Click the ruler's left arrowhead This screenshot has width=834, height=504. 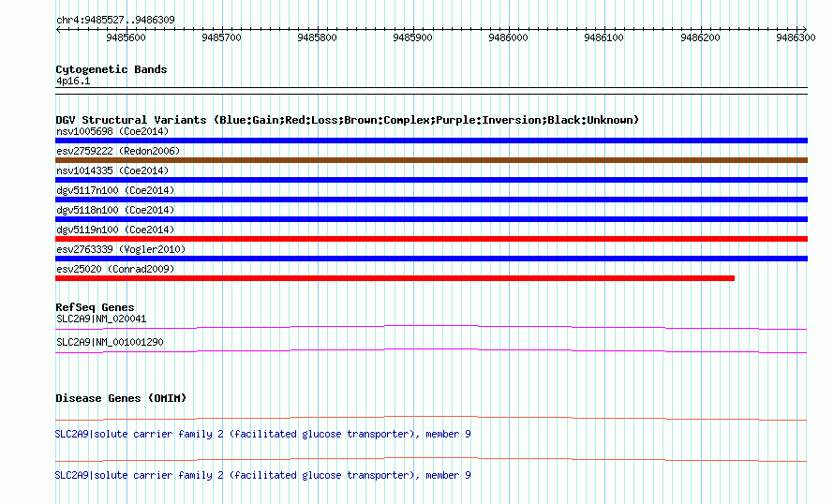pyautogui.click(x=58, y=29)
